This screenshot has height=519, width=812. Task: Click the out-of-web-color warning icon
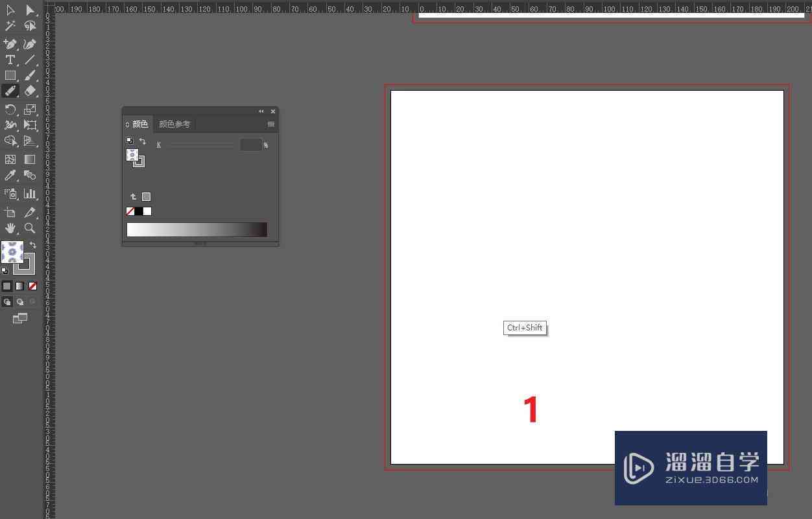click(x=134, y=196)
